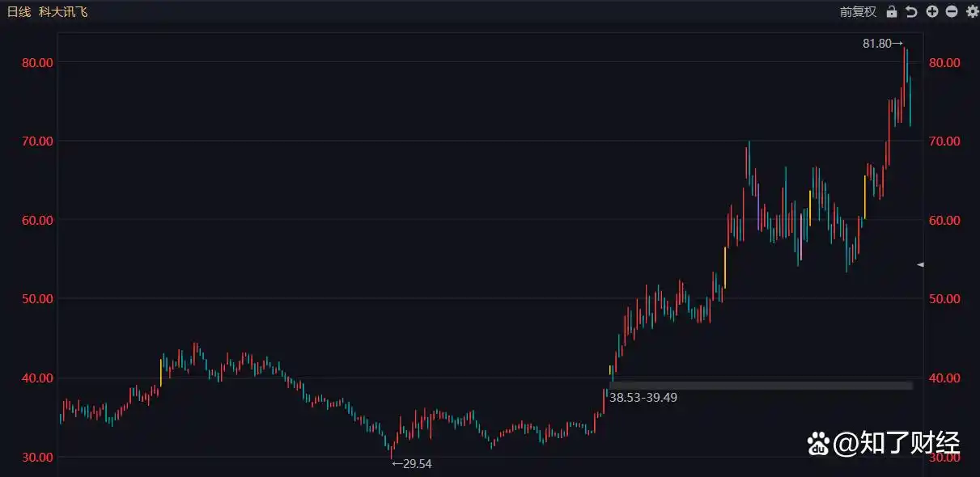Click the 80.00 label on left axis
Image resolution: width=980 pixels, height=477 pixels.
pyautogui.click(x=36, y=62)
